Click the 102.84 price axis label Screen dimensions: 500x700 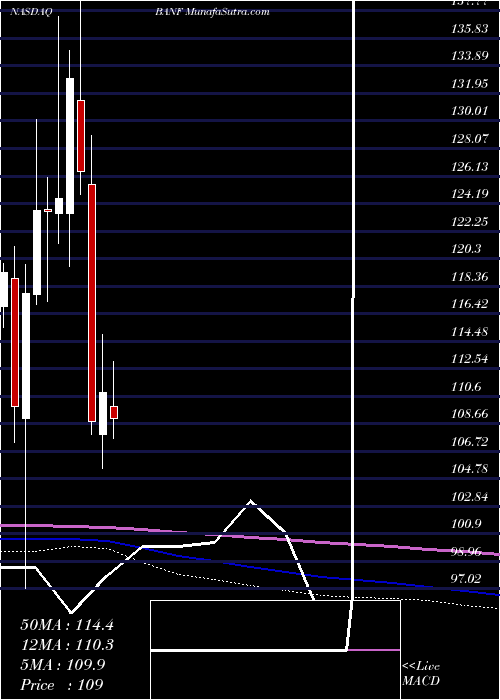pyautogui.click(x=469, y=496)
